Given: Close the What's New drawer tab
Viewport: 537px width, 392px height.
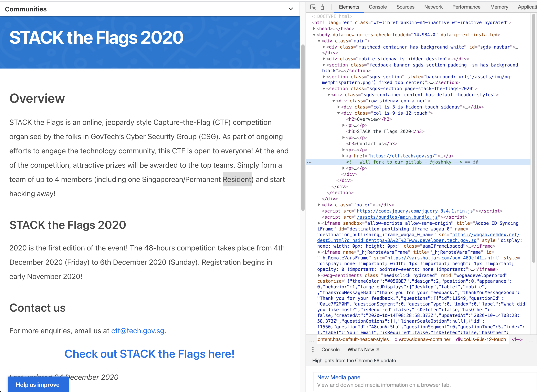Looking at the screenshot, I should tap(378, 349).
